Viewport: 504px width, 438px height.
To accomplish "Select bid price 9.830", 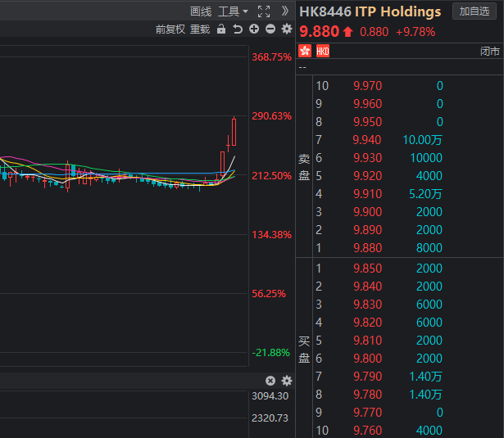I will [x=368, y=304].
